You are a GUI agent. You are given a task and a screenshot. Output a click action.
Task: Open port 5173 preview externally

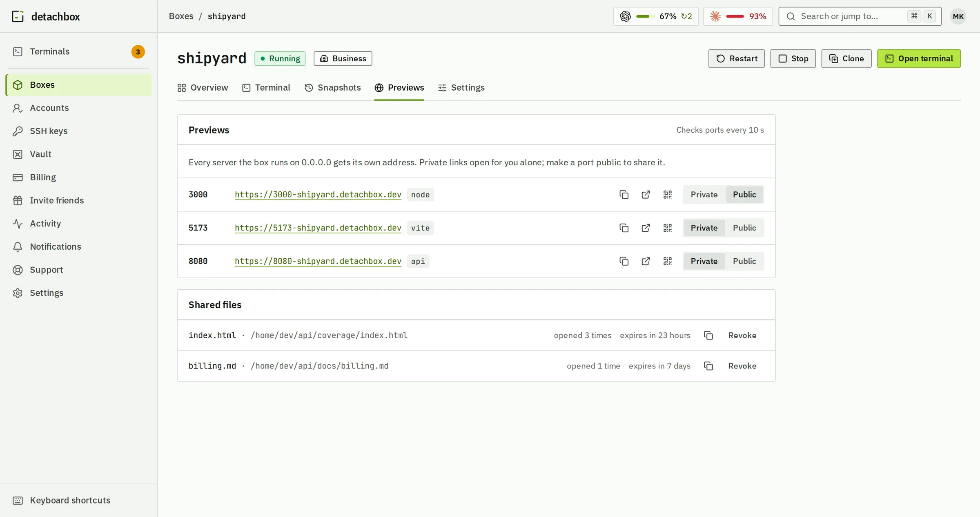click(646, 228)
